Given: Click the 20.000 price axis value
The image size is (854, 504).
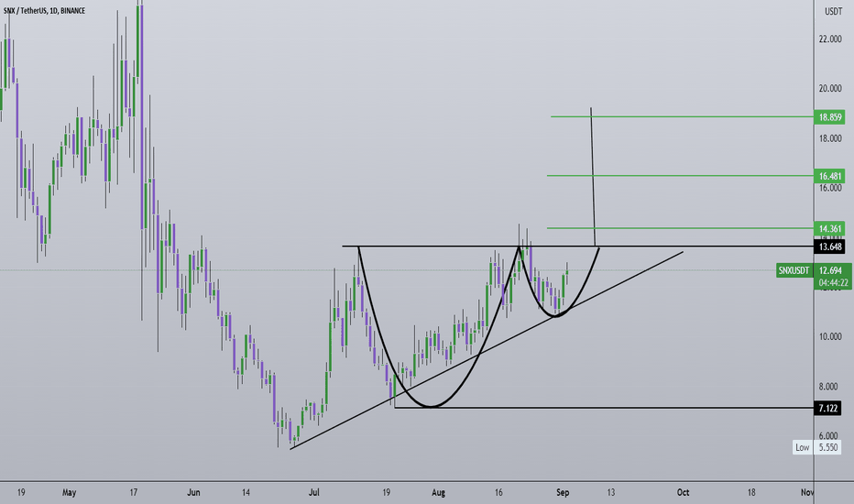Looking at the screenshot, I should pyautogui.click(x=830, y=88).
